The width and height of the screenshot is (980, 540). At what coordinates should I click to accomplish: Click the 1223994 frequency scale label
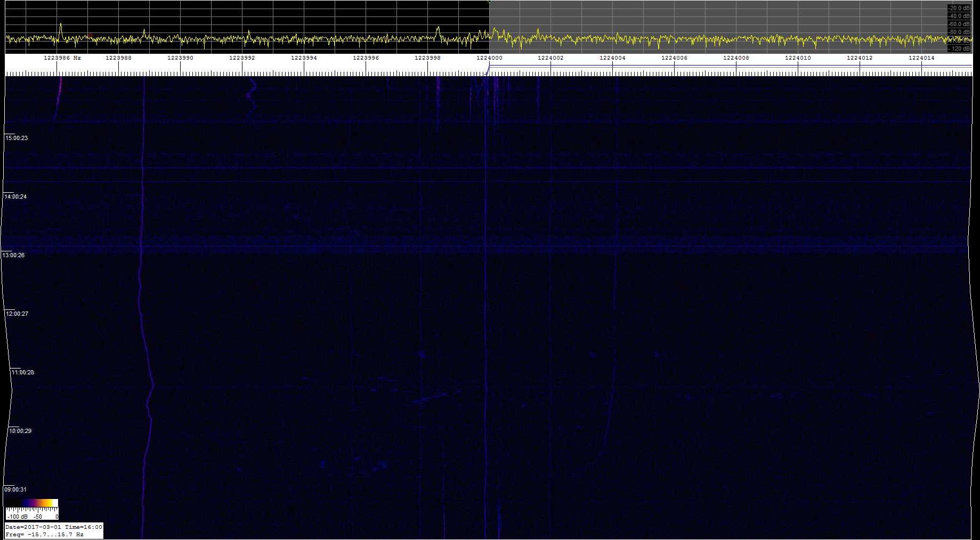pyautogui.click(x=304, y=58)
